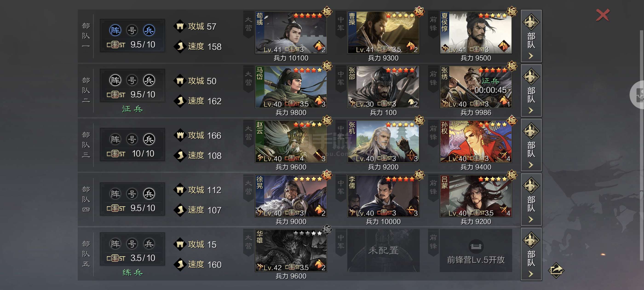The height and width of the screenshot is (290, 644).
Task: Expand 部队三 details with the side chevron button
Action: pyautogui.click(x=531, y=145)
